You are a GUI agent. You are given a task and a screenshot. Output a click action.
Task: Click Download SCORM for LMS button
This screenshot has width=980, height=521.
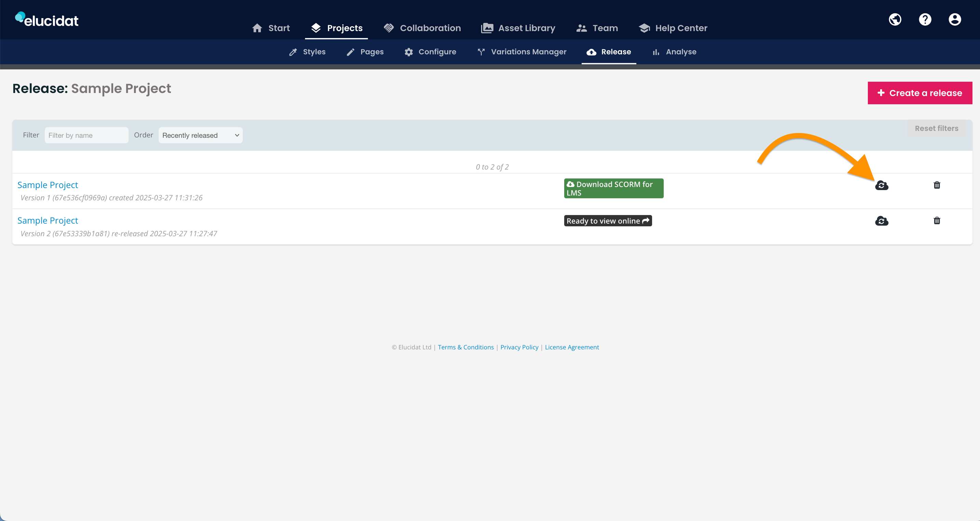click(613, 188)
